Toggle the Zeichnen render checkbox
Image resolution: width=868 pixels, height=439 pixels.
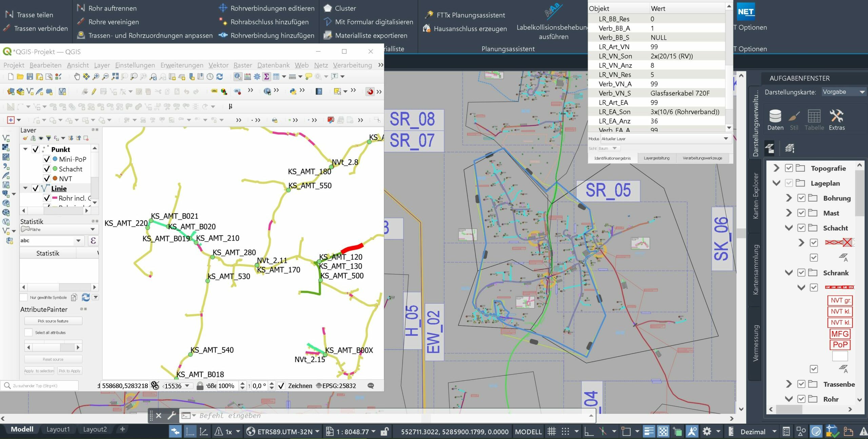point(281,386)
